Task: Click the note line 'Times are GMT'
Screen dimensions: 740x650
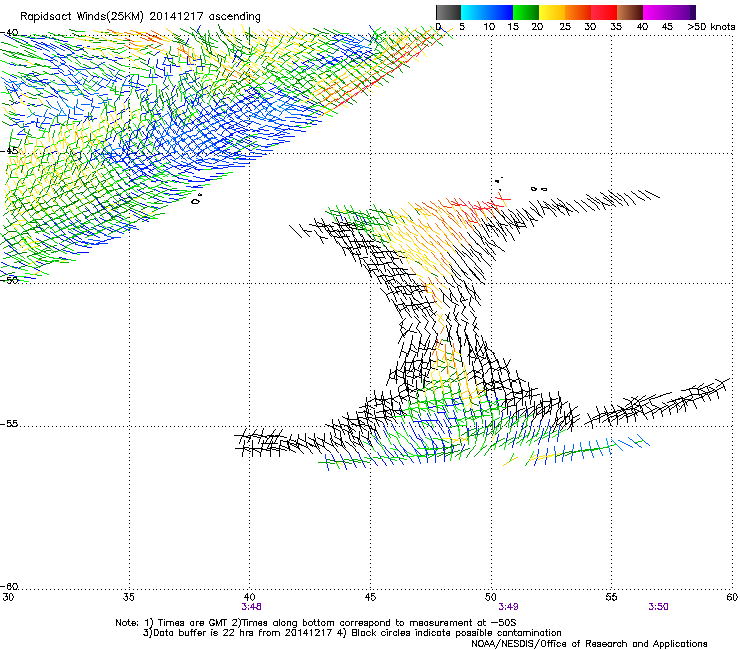Action: [193, 623]
